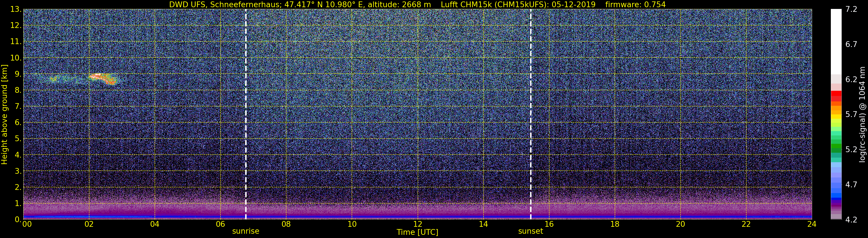Viewport: 868px width, 238px height.
Task: Click the height axis tick label '6.'
Action: coord(18,123)
